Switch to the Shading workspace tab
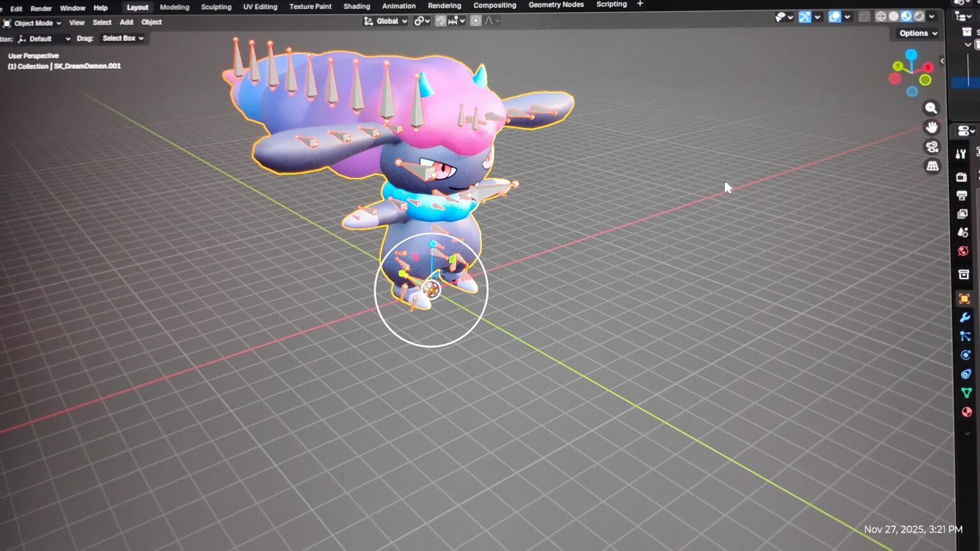The width and height of the screenshot is (980, 551). [356, 6]
